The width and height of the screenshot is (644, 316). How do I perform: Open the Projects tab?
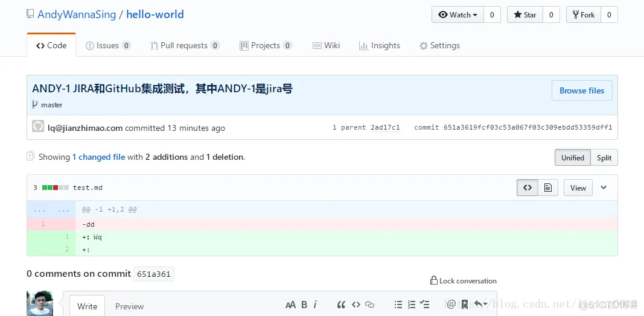(x=266, y=46)
